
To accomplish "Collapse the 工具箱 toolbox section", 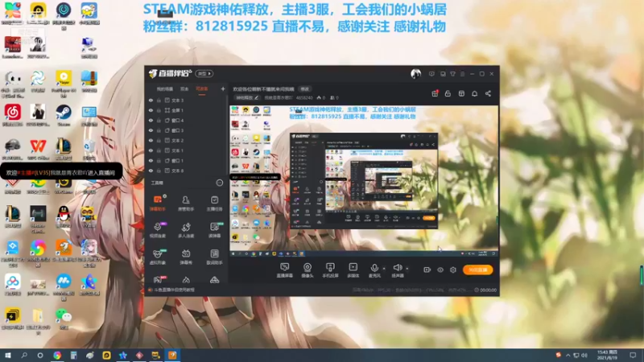I will pyautogui.click(x=220, y=183).
